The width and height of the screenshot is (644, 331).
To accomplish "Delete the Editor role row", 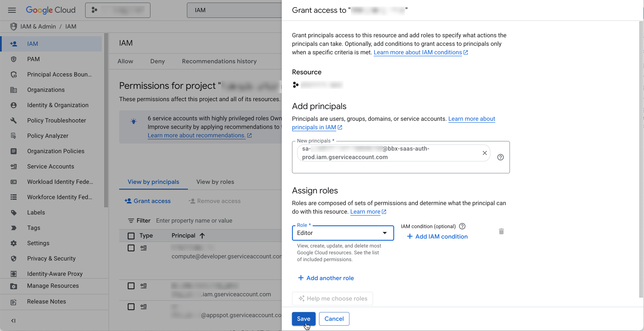I will [x=501, y=232].
